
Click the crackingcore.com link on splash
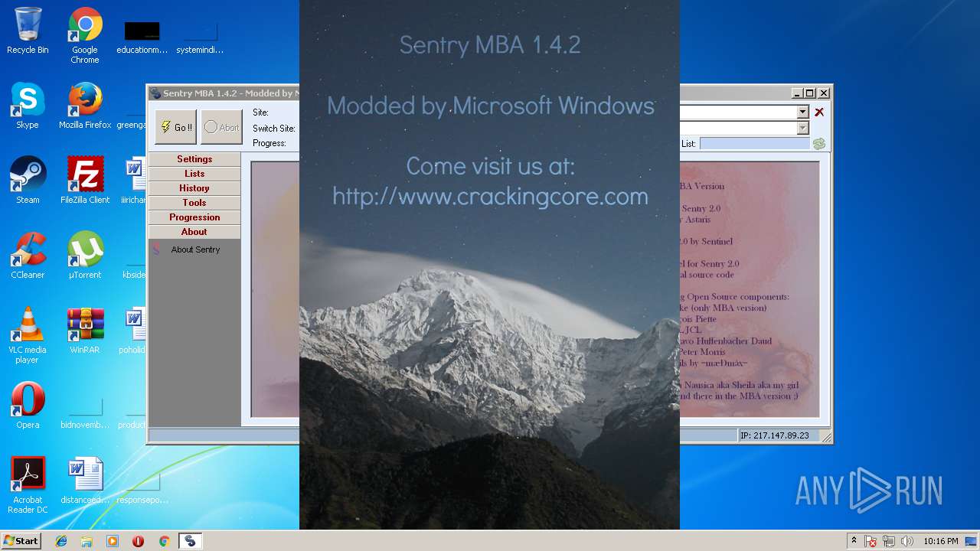[491, 197]
